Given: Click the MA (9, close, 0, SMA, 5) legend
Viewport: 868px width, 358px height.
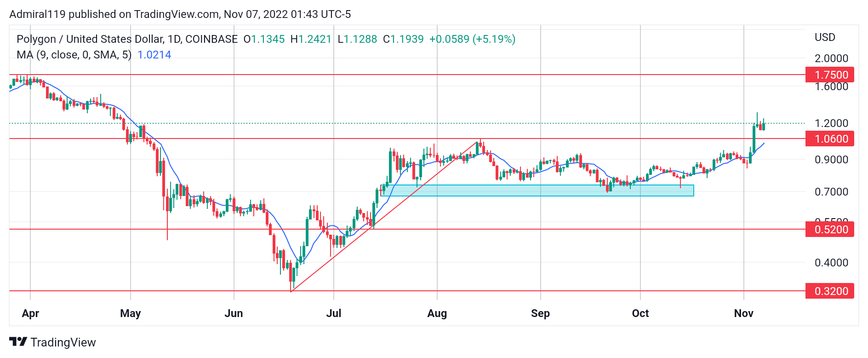Looking at the screenshot, I should [x=74, y=55].
